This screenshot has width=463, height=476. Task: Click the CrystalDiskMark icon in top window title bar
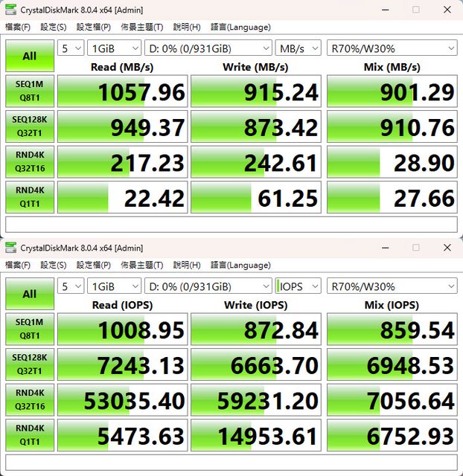click(x=10, y=10)
